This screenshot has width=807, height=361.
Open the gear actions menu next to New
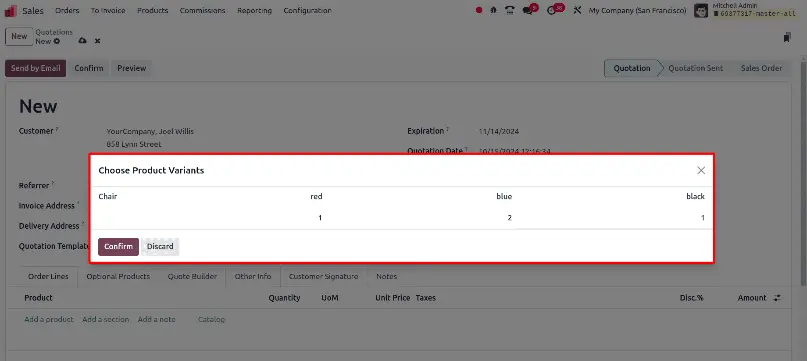[57, 41]
